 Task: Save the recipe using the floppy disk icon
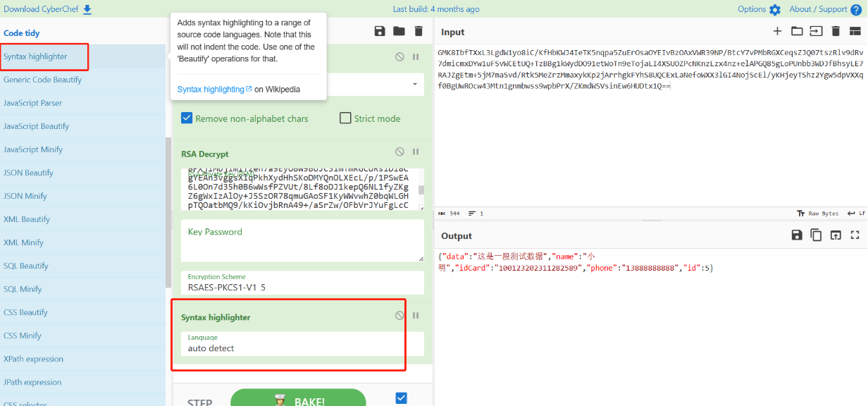[x=380, y=31]
